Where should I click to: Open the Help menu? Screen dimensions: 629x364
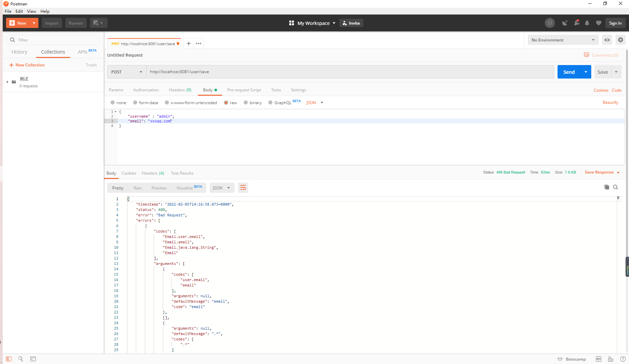click(45, 11)
